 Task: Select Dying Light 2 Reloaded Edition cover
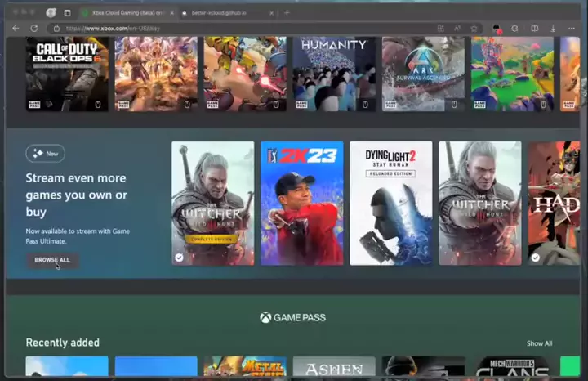click(x=391, y=203)
